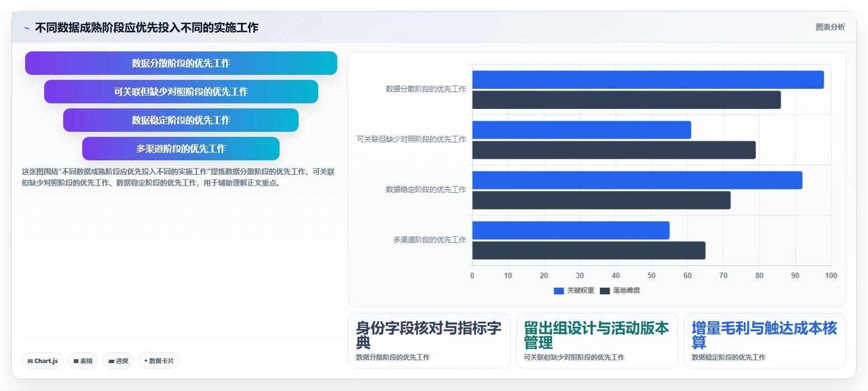Image resolution: width=868 pixels, height=391 pixels.
Task: Click the 表格 tag chip
Action: 83,361
